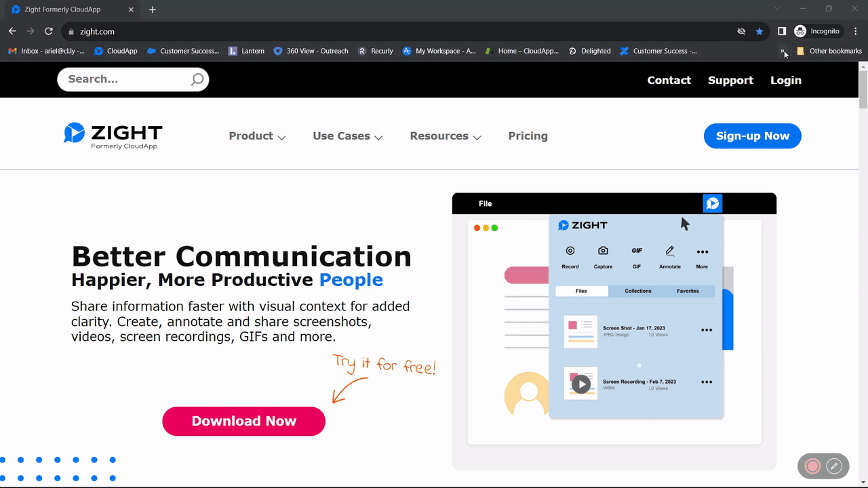This screenshot has height=488, width=868.
Task: Open the last Customer Success bookmark
Action: [x=658, y=51]
